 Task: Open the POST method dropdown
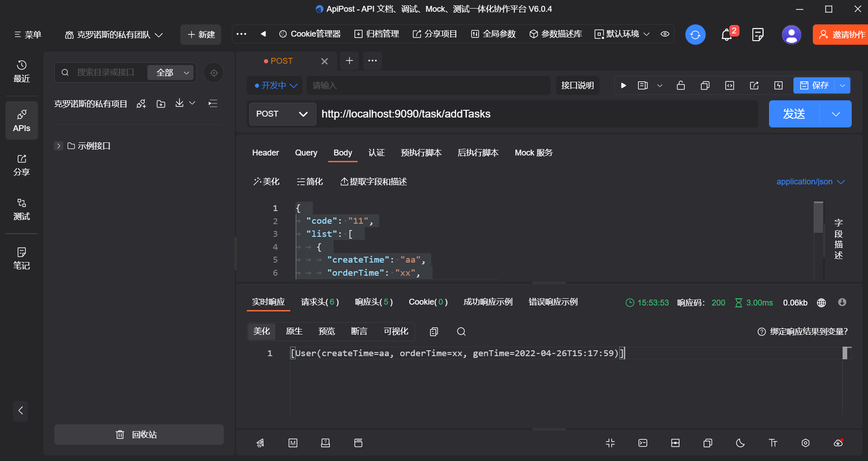[x=282, y=114]
